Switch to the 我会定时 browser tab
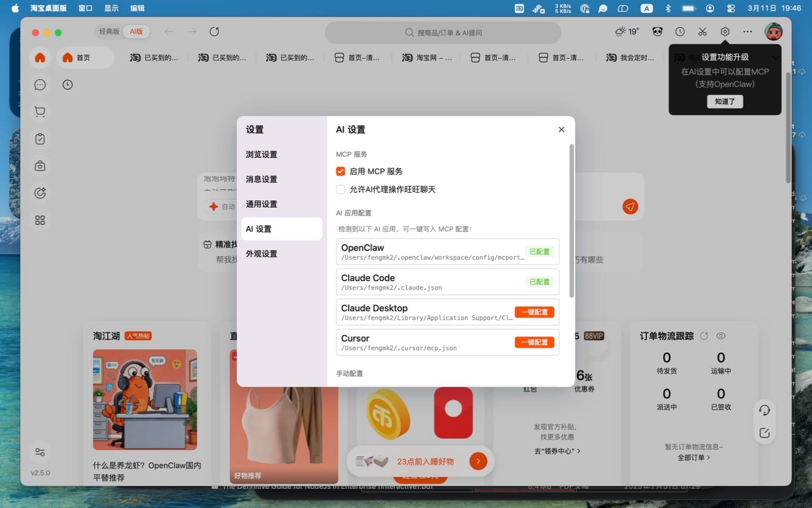The width and height of the screenshot is (812, 508). point(630,58)
